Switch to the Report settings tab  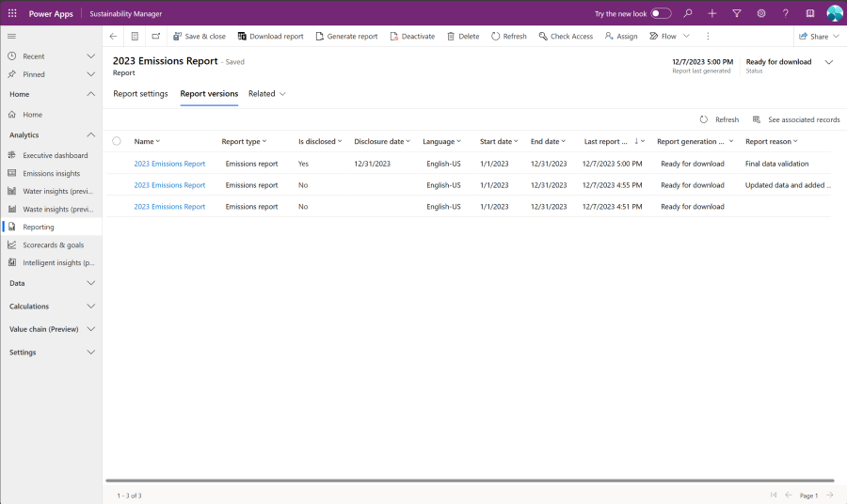point(140,94)
